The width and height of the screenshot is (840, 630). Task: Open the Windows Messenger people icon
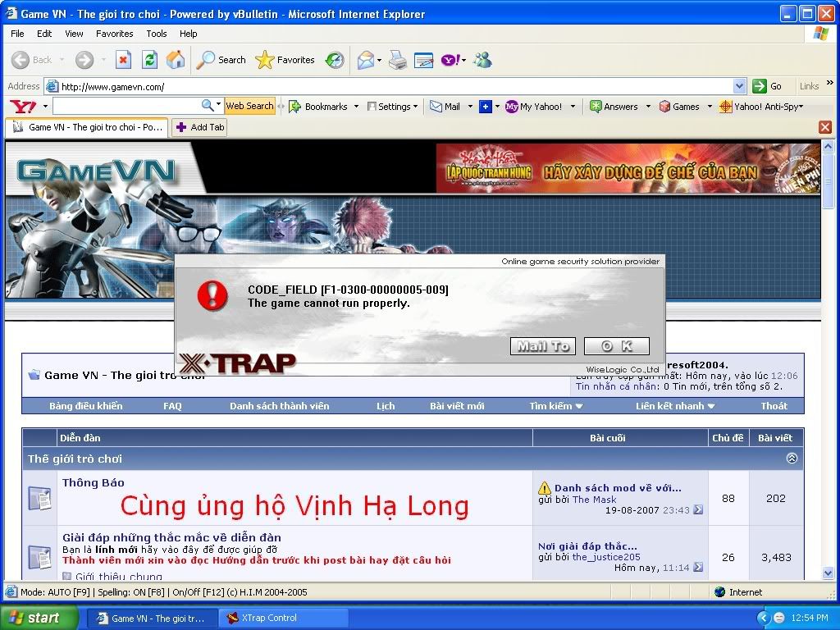tap(482, 60)
